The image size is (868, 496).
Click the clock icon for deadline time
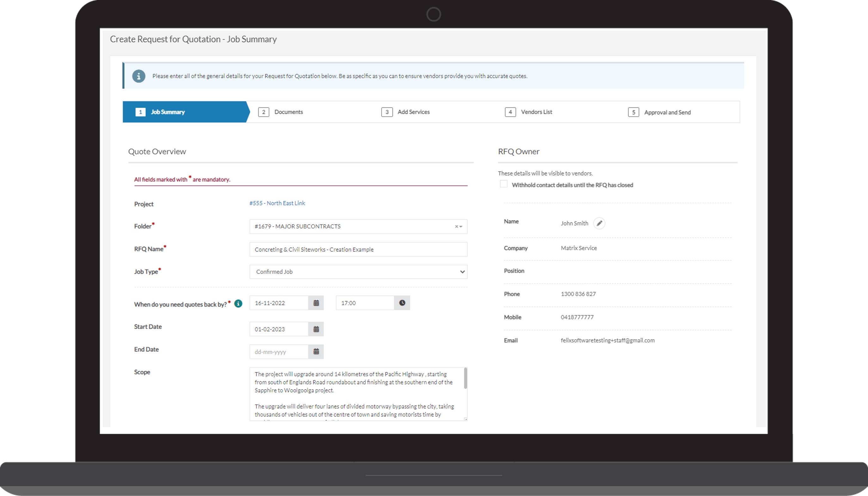(x=402, y=303)
